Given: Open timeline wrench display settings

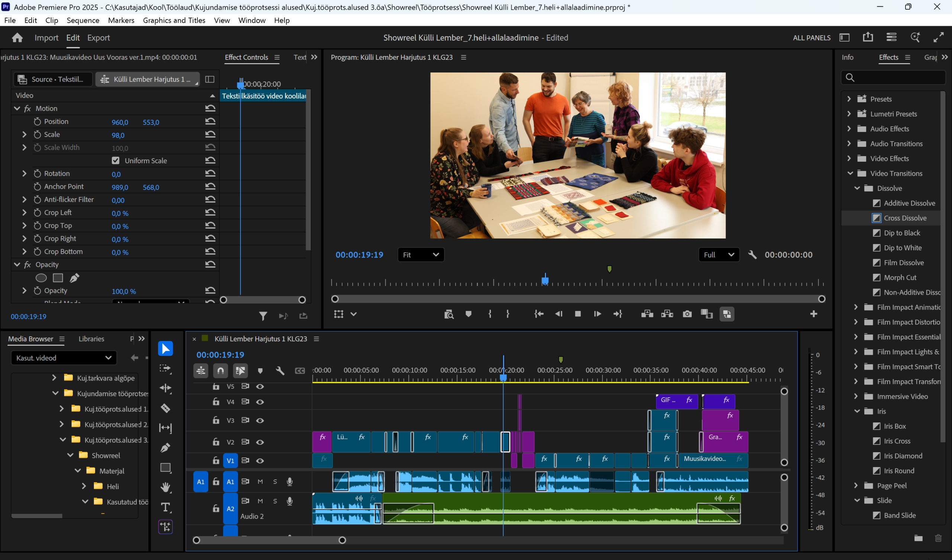Looking at the screenshot, I should 280,371.
